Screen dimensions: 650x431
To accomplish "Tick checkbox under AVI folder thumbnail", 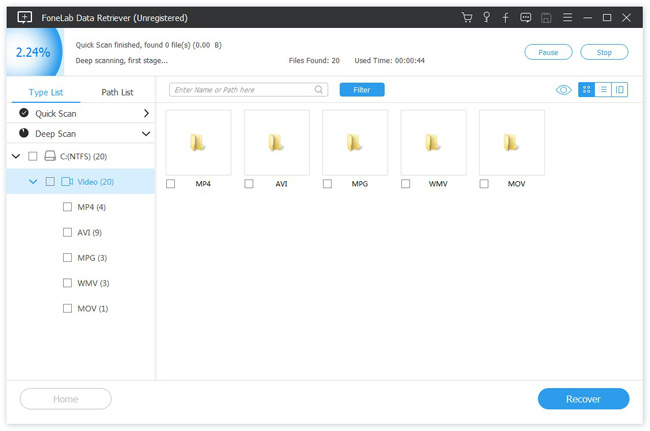I will pos(249,184).
